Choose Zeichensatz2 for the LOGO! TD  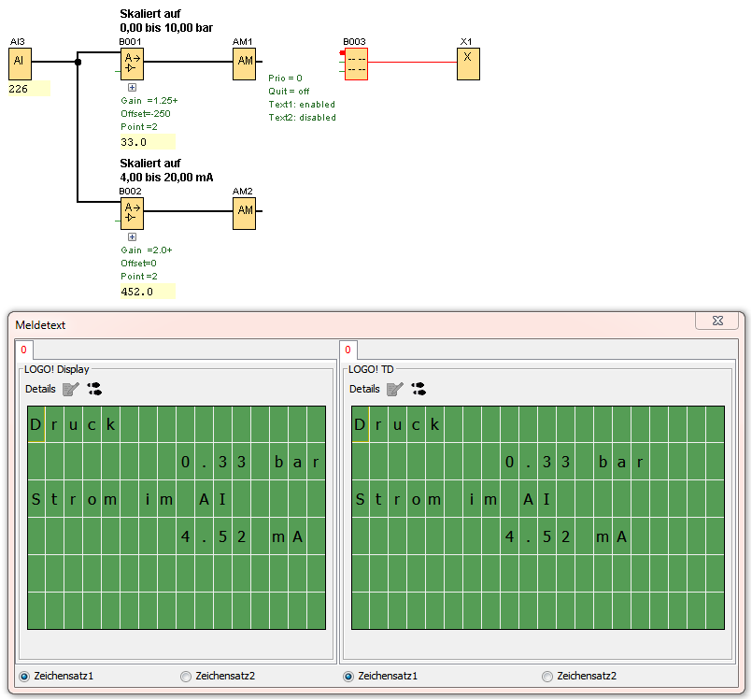tap(547, 676)
